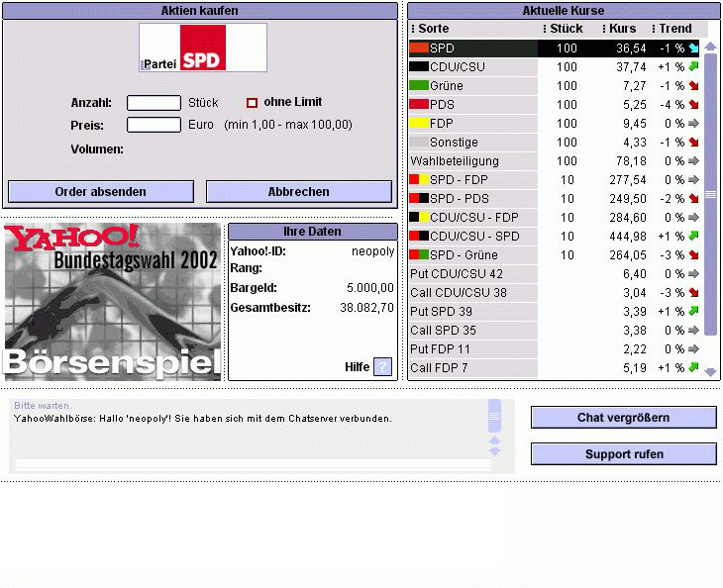This screenshot has height=588, width=723.
Task: Click CDU/CSU black color swatch
Action: click(419, 66)
